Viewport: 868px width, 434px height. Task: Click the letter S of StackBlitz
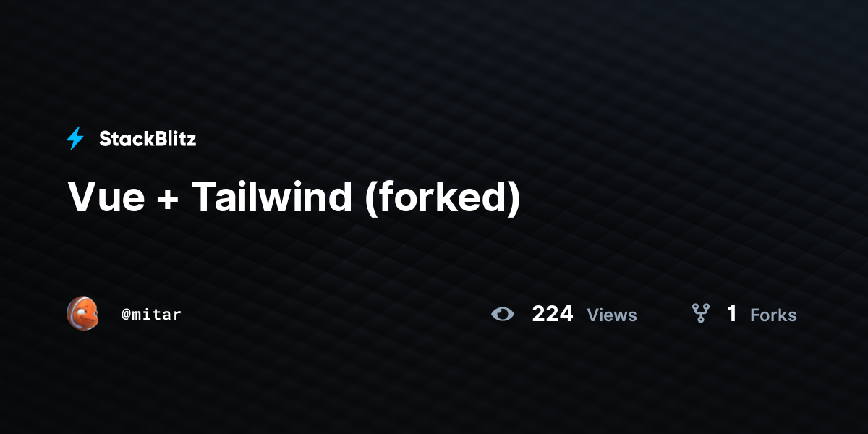(x=105, y=139)
